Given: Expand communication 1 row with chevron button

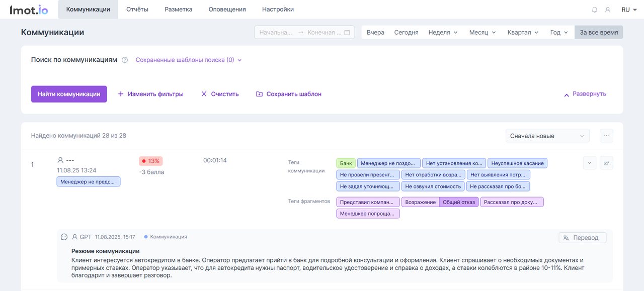Looking at the screenshot, I should tap(590, 163).
